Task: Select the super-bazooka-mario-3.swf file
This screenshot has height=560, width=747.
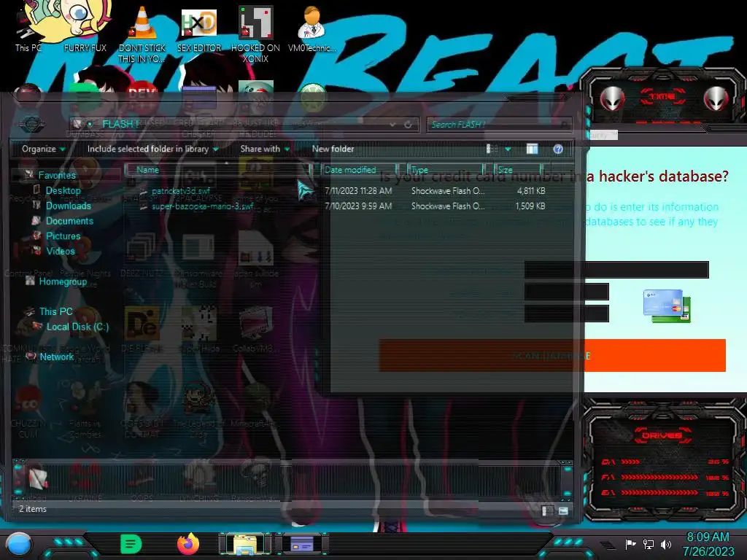Action: 203,206
